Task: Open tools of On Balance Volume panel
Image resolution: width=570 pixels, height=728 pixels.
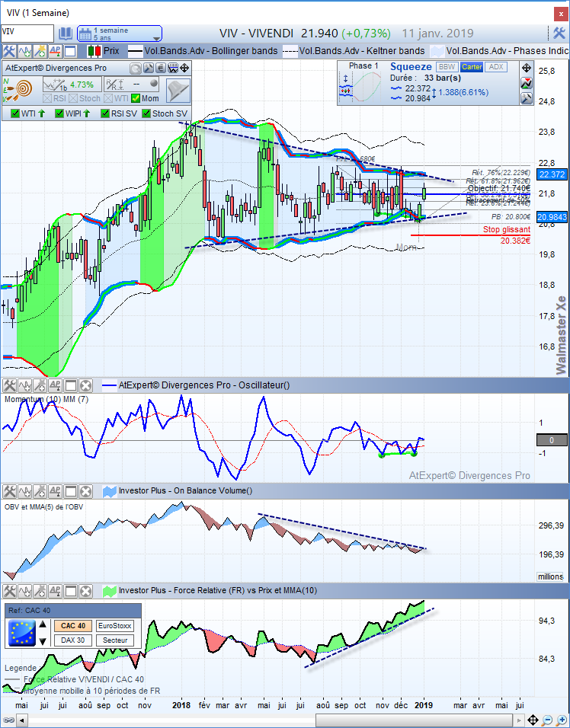Action: 9,491
